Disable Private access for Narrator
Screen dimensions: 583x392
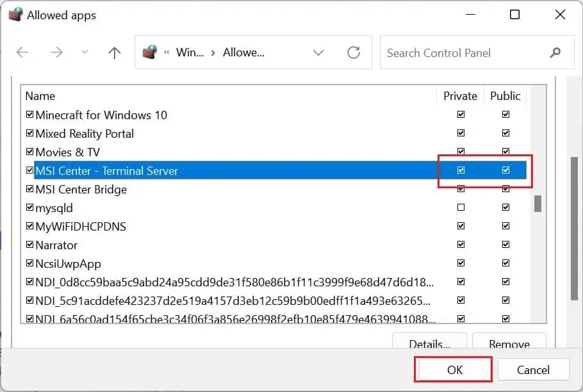pos(461,244)
